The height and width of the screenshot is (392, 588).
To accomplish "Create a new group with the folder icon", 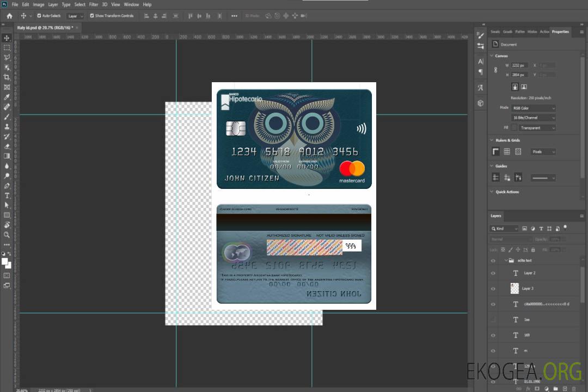I will point(555,389).
